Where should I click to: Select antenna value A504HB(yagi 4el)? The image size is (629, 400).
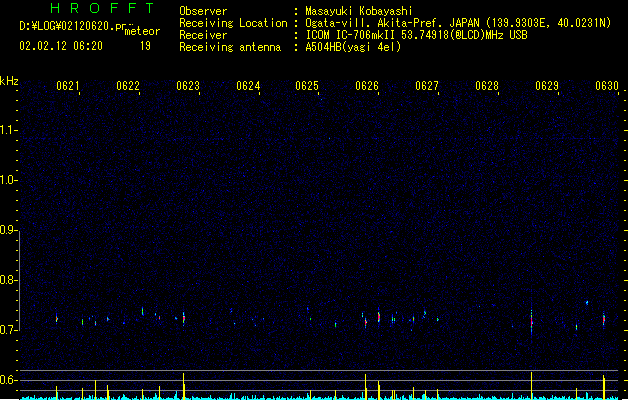[353, 47]
